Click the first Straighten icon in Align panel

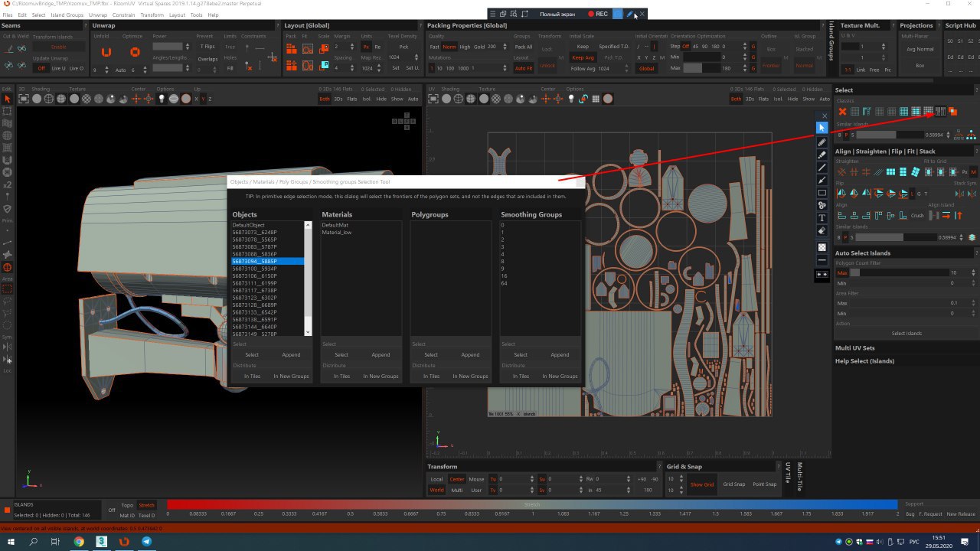[842, 171]
